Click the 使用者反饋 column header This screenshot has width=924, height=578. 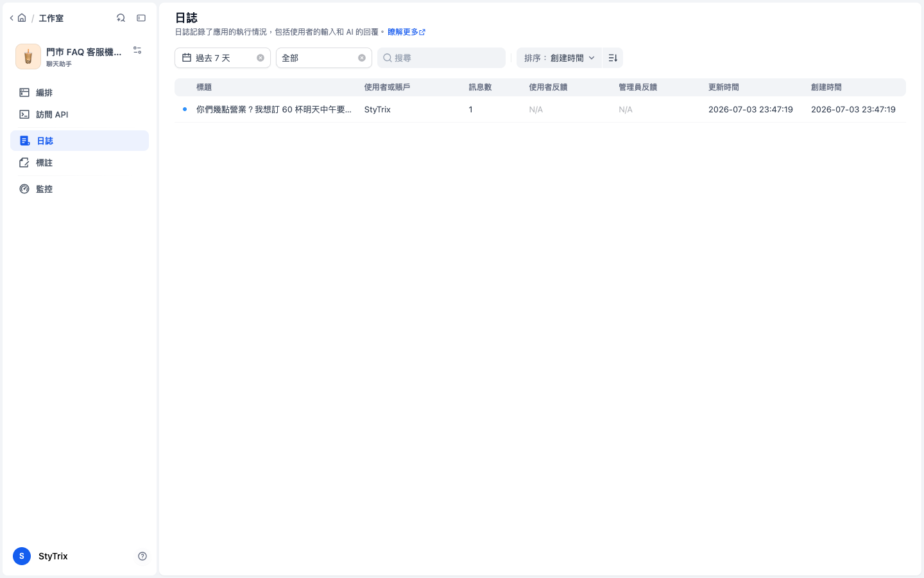click(548, 87)
